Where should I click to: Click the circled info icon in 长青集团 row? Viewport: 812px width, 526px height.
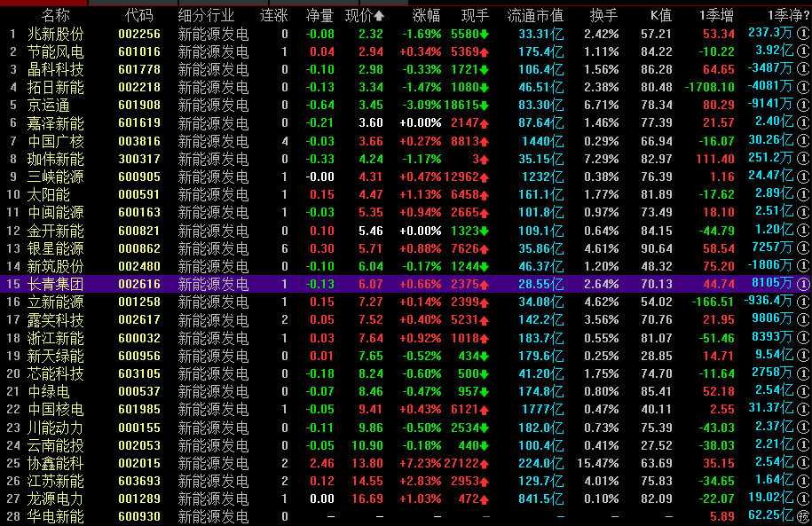coord(803,284)
